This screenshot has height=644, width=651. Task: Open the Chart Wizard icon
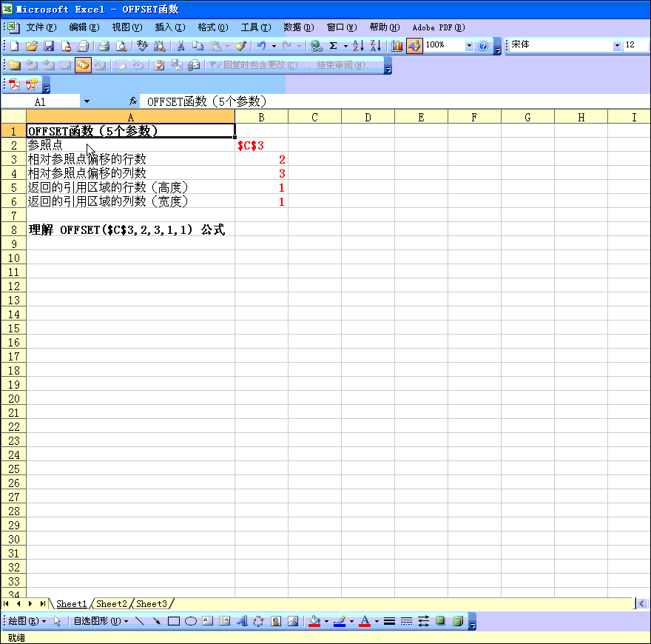(397, 46)
